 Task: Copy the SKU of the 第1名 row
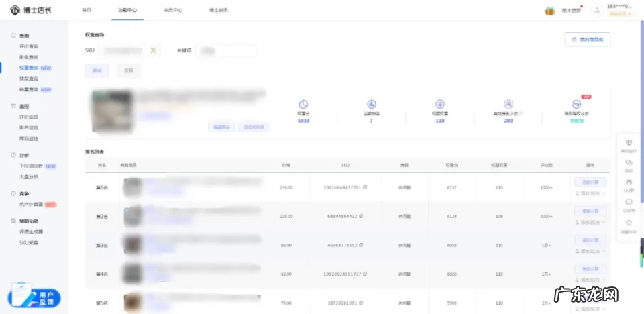click(366, 187)
